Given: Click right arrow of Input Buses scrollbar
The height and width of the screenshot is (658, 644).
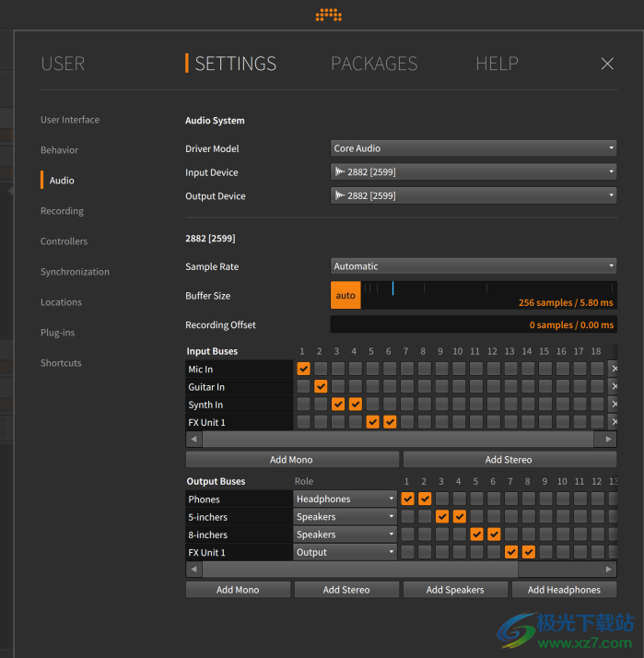Looking at the screenshot, I should click(x=608, y=439).
